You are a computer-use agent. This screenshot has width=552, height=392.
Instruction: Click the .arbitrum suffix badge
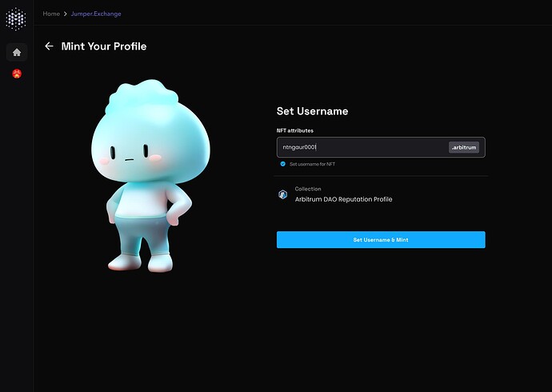pyautogui.click(x=464, y=147)
